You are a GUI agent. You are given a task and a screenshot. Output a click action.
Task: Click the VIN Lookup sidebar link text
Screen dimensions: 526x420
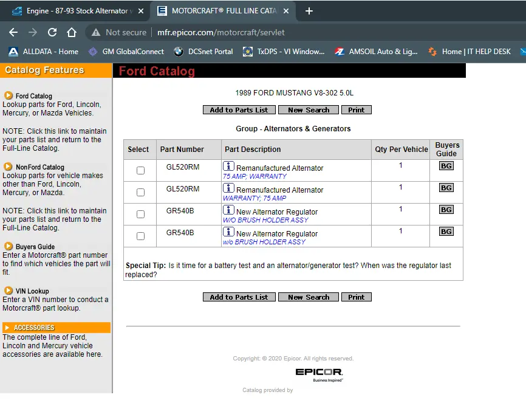[32, 291]
